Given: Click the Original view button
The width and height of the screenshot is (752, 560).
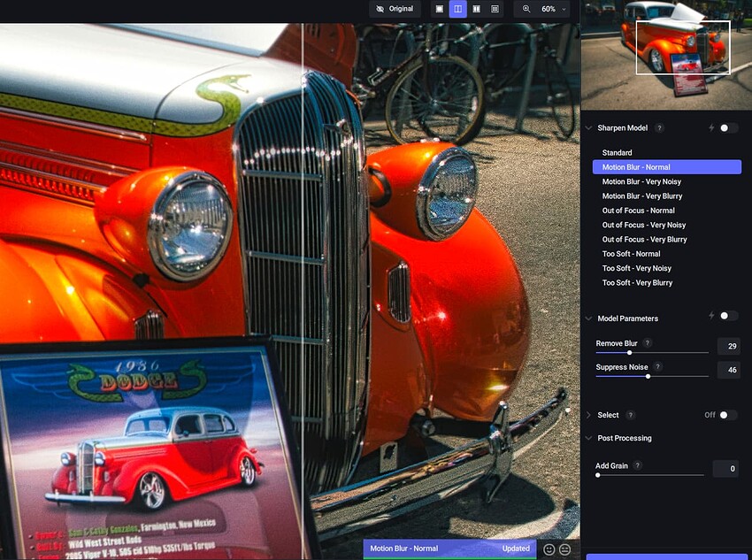Looking at the screenshot, I should (x=394, y=9).
